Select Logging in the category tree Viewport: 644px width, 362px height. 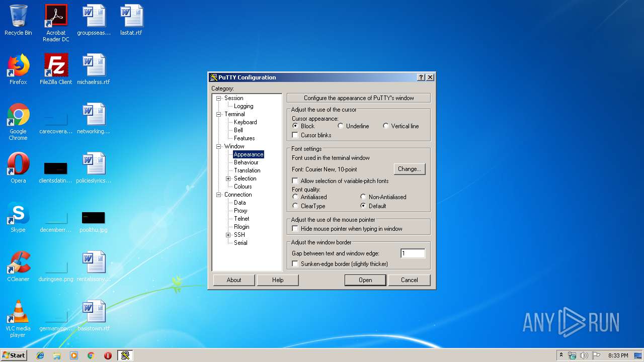[x=244, y=106]
